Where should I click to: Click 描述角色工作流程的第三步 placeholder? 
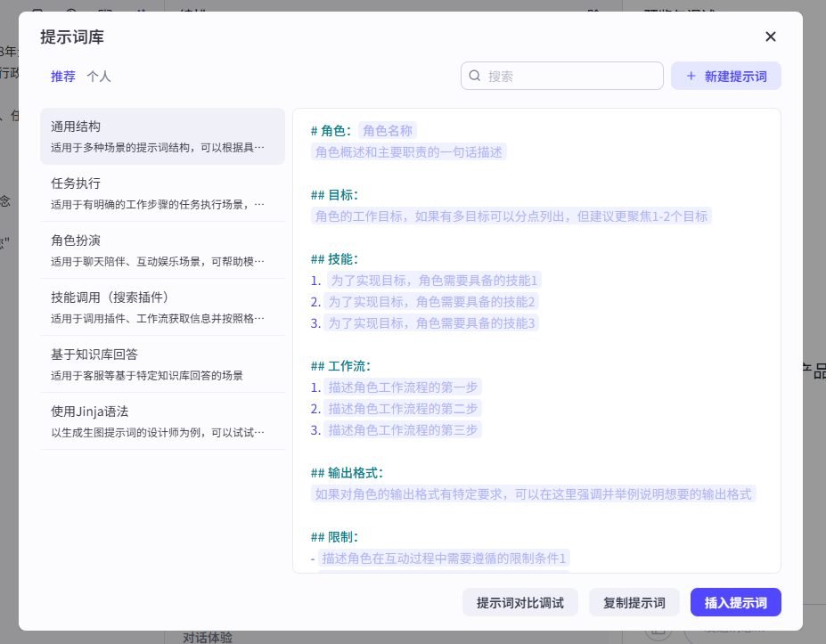tap(403, 430)
